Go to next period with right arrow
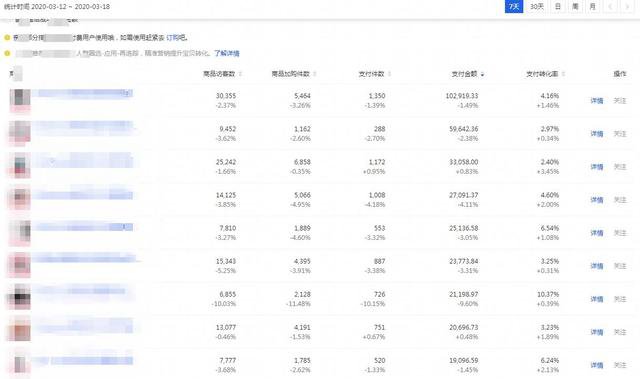Viewport: 640px width, 379px height. coord(627,7)
